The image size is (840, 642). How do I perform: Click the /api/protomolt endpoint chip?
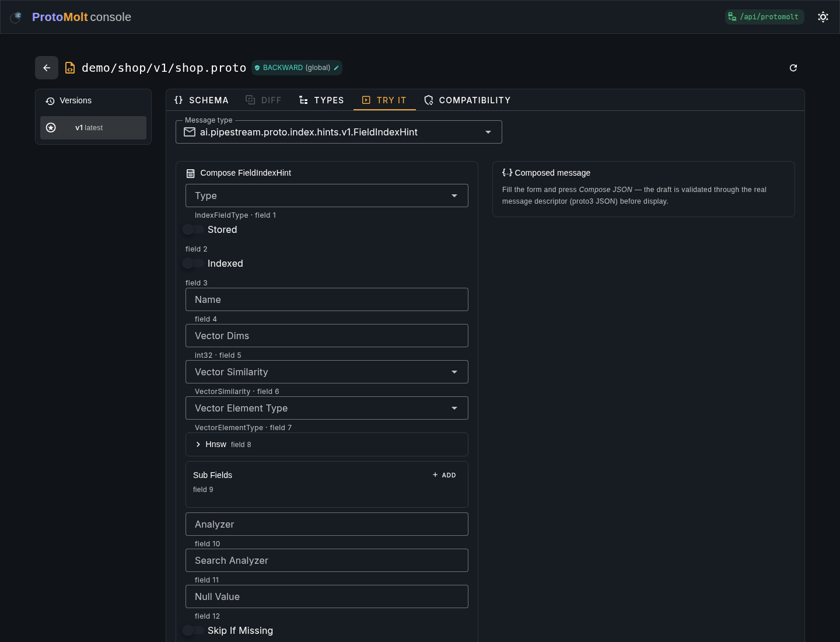pyautogui.click(x=765, y=17)
